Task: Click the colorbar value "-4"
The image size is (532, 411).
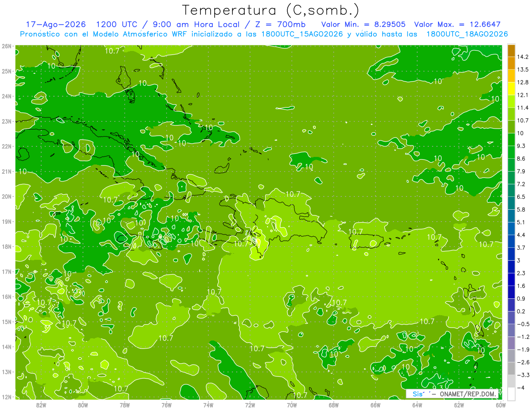Action: click(521, 388)
